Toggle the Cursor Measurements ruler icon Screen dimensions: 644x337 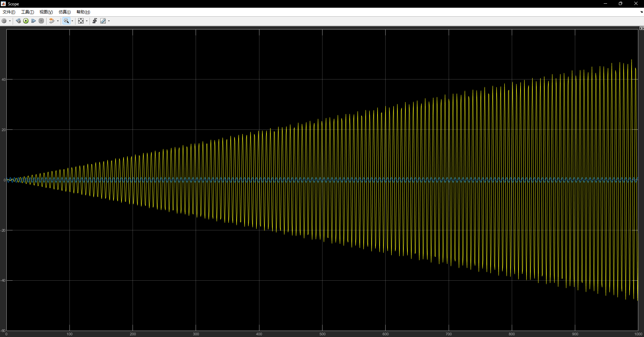click(x=103, y=21)
